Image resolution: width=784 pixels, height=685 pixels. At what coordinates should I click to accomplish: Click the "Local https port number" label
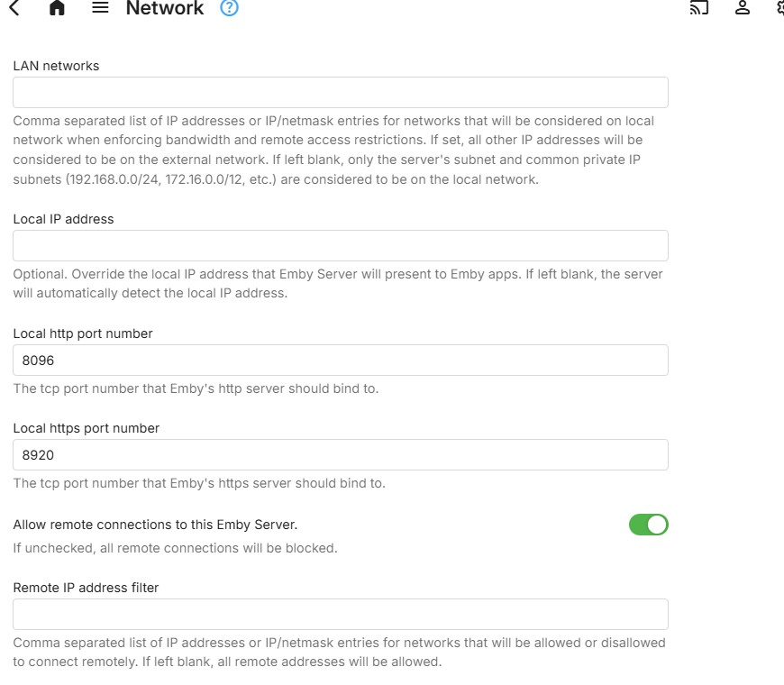[87, 428]
